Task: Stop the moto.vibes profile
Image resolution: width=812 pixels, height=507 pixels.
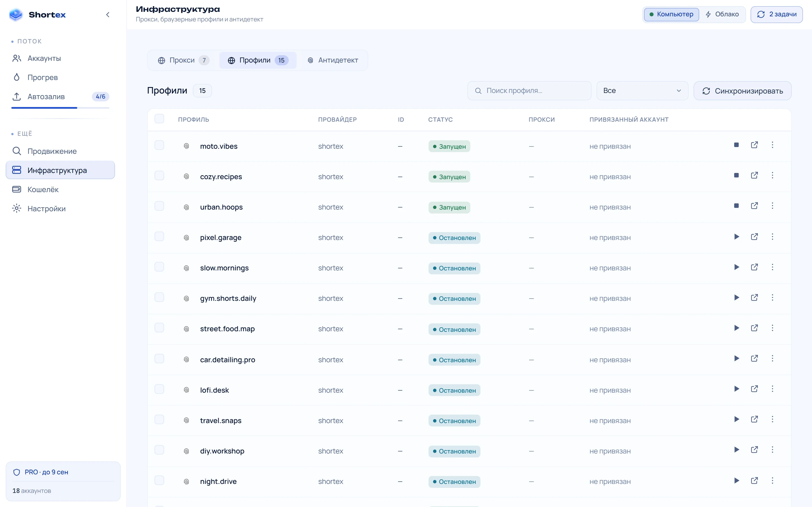Action: tap(736, 145)
